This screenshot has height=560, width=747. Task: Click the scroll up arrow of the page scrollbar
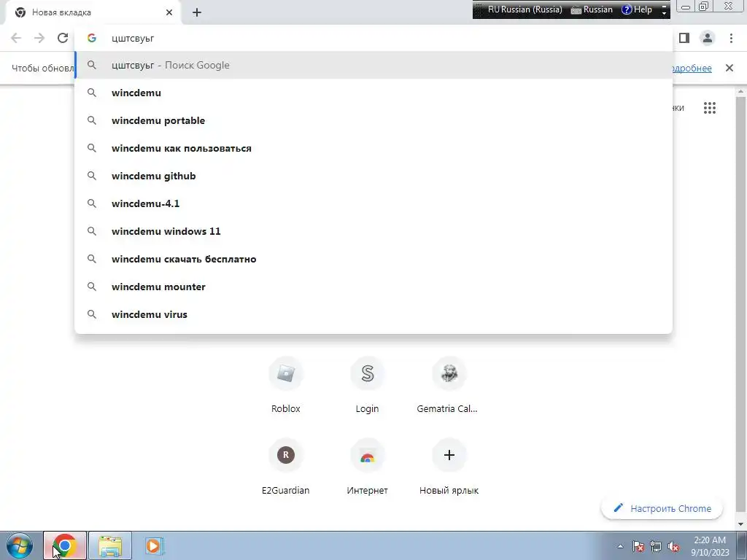coord(740,91)
